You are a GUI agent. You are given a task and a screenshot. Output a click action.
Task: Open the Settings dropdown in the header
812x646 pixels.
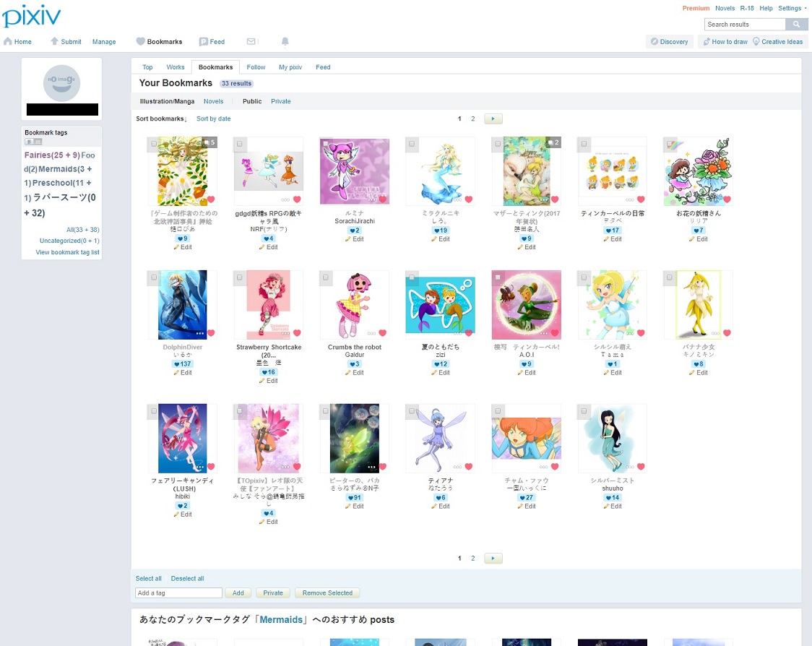coord(792,8)
